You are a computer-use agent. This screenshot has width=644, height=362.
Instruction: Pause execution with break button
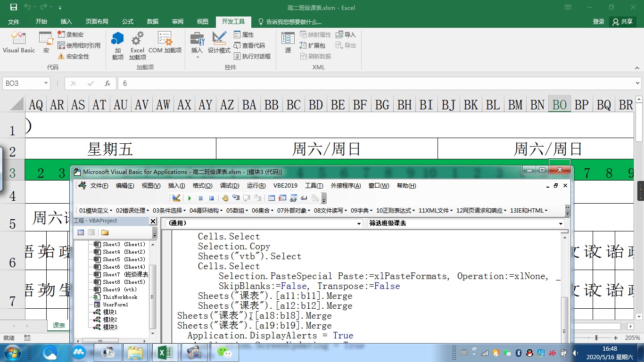pyautogui.click(x=200, y=198)
